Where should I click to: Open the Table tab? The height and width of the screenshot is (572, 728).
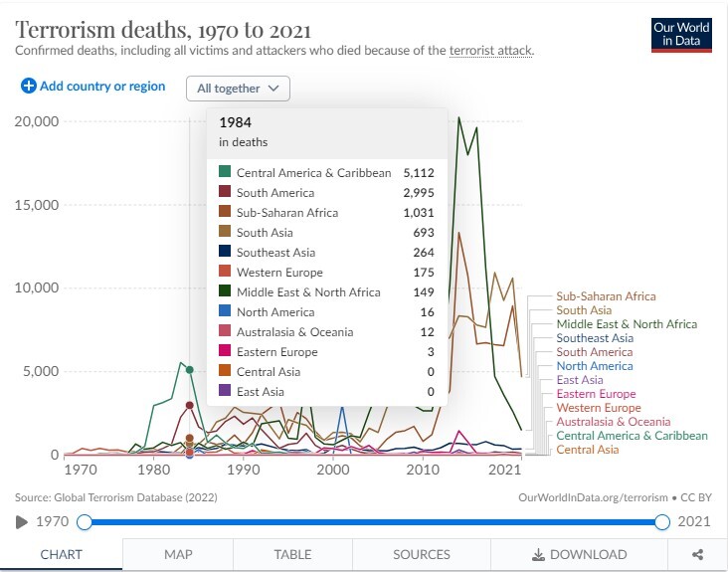pyautogui.click(x=292, y=554)
